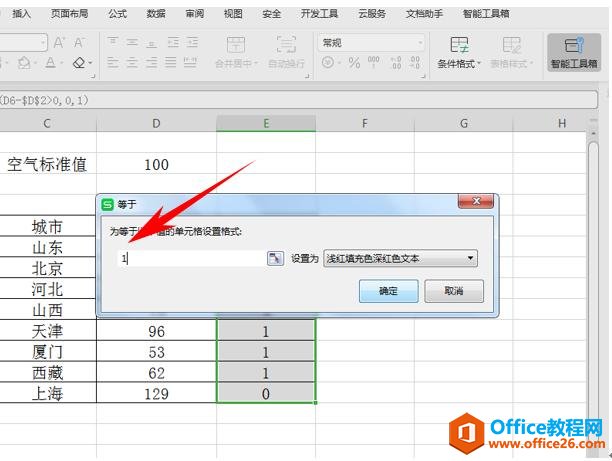Screen dimensions: 612x461
Task: Confirm with the 确定 button
Action: click(389, 291)
